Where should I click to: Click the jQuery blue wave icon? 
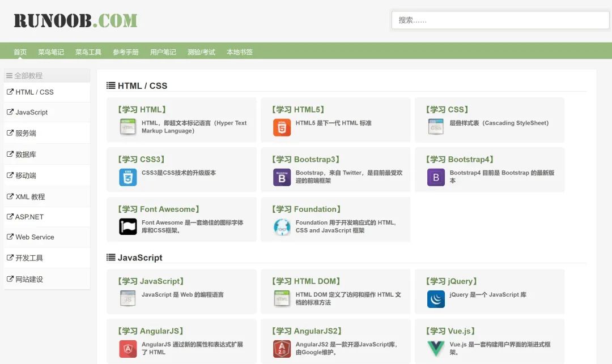coord(436,299)
